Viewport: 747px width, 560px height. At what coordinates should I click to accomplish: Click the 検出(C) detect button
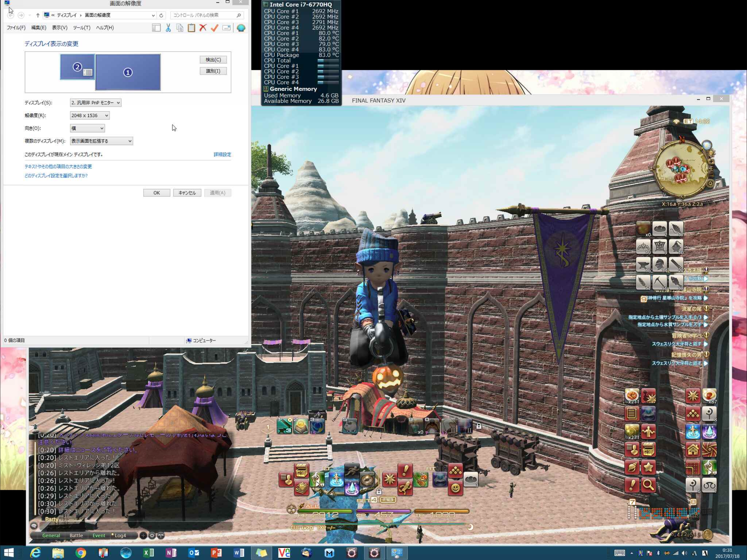pyautogui.click(x=213, y=60)
